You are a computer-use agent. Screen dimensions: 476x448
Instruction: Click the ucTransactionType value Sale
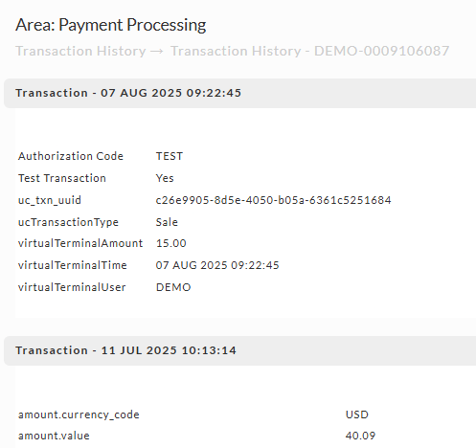tap(167, 222)
